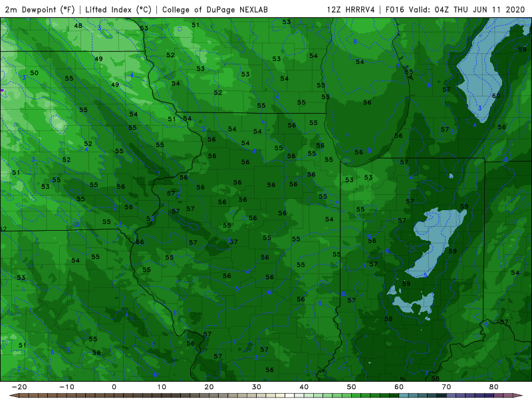Click the "20" color scale label

coord(209,387)
